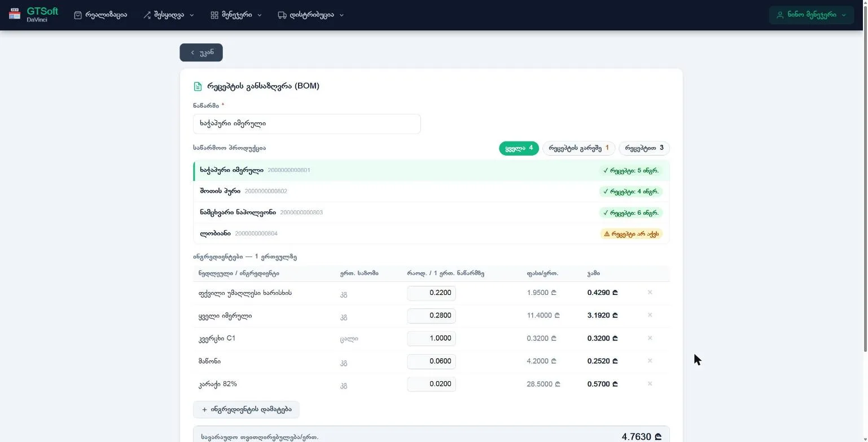This screenshot has width=868, height=442.
Task: Open the დისტრიბუცია dropdown menu
Action: pyautogui.click(x=310, y=15)
